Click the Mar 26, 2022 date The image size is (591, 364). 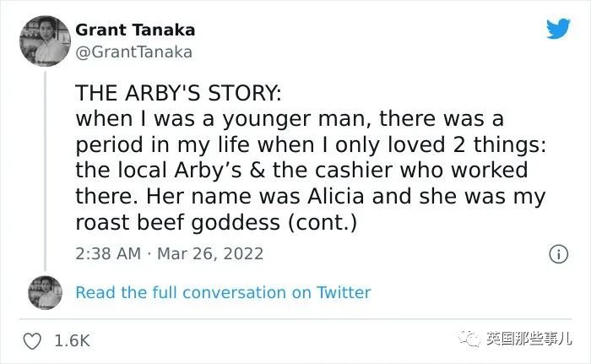[x=210, y=253]
